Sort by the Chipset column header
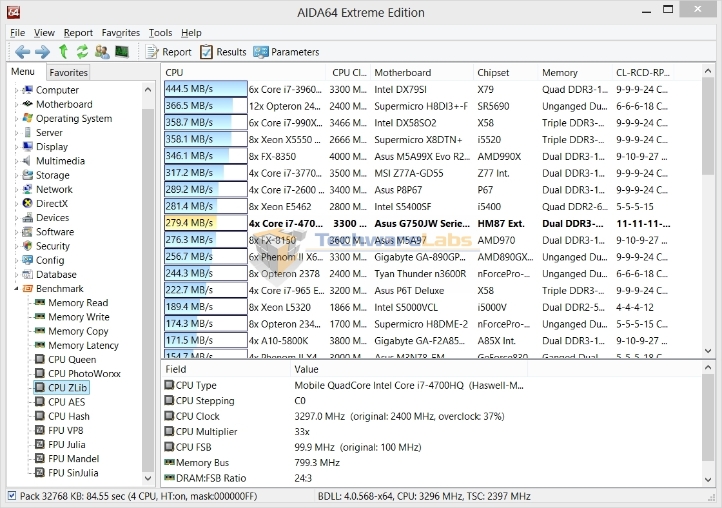The image size is (722, 508). coord(506,72)
